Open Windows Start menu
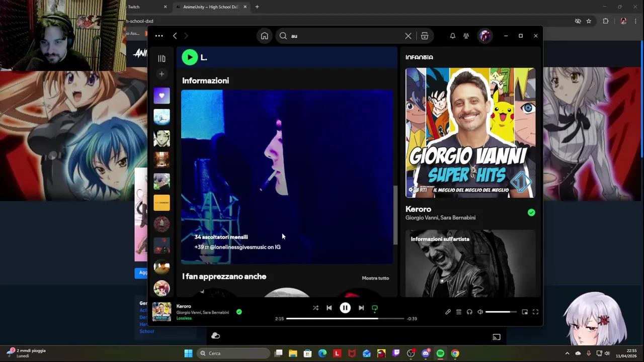Viewport: 644px width, 362px height. click(x=188, y=353)
